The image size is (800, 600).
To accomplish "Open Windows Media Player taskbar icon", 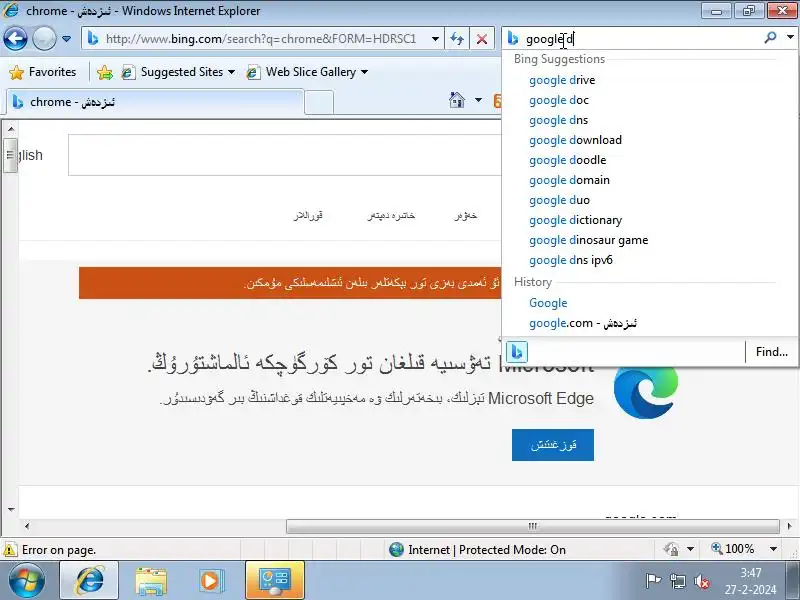I will [x=210, y=581].
